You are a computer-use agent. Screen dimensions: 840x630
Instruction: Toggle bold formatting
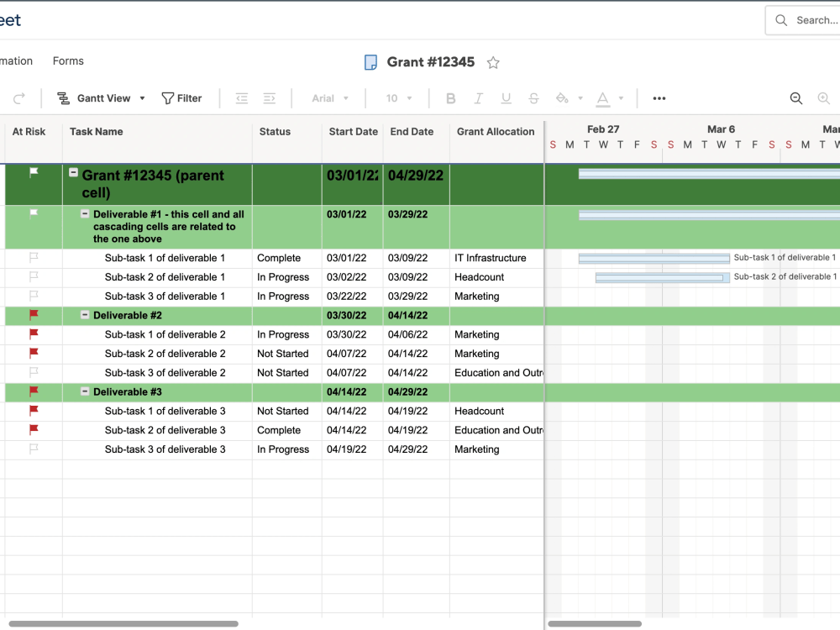[451, 98]
